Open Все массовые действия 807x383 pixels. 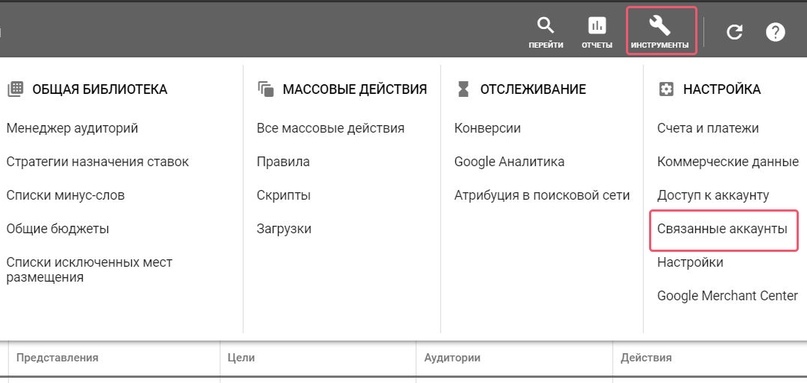click(330, 128)
